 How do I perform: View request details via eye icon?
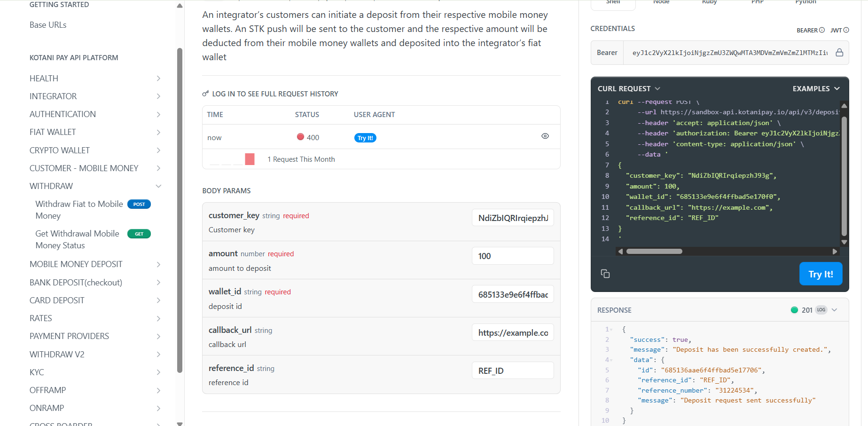pos(545,136)
